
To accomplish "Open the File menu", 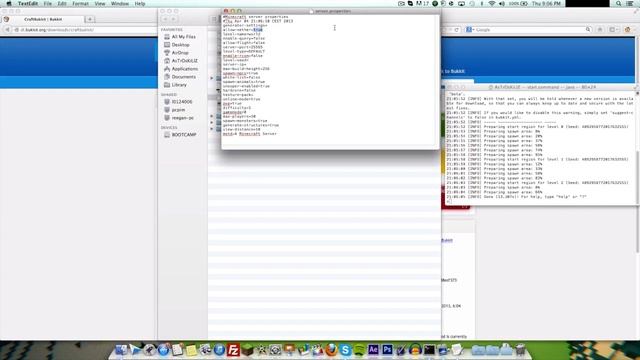I will tap(48, 4).
